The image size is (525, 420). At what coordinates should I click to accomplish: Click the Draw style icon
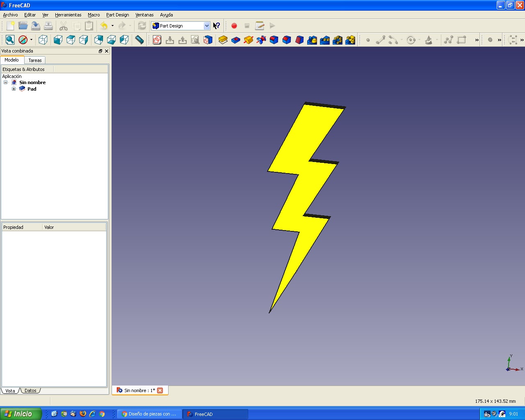click(23, 40)
